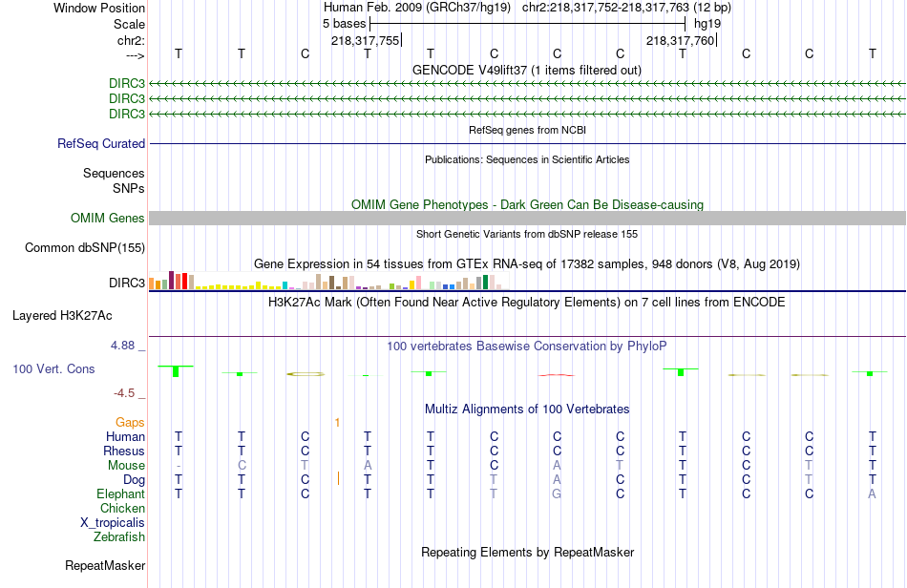907x588 pixels.
Task: Click the red negative PhyloP conservation bar
Action: pyautogui.click(x=557, y=375)
